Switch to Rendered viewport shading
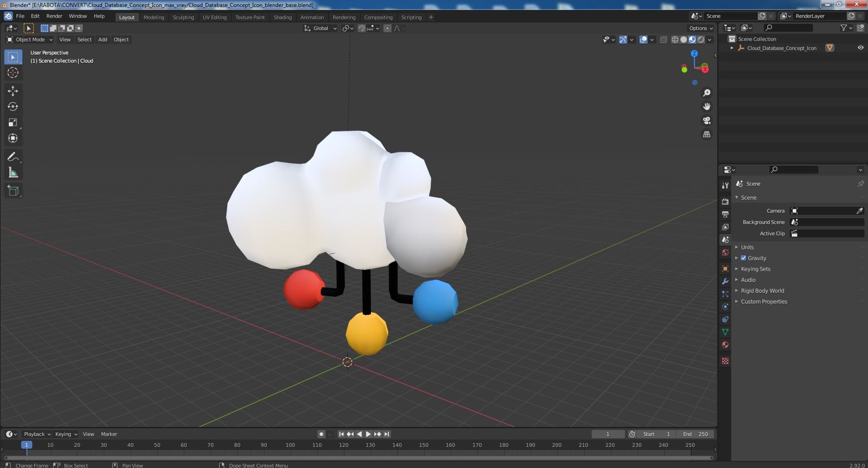Screen dimensions: 868x468 (x=701, y=40)
